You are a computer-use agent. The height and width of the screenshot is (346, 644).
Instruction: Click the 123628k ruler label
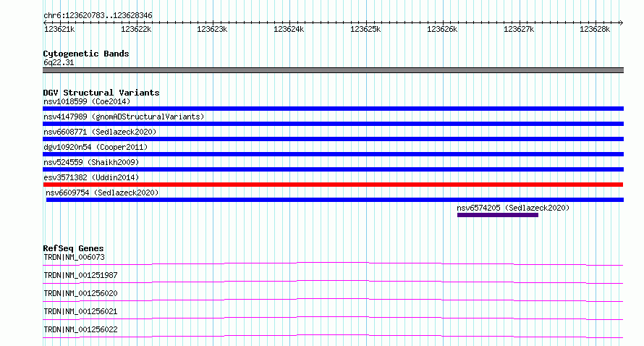click(x=595, y=29)
